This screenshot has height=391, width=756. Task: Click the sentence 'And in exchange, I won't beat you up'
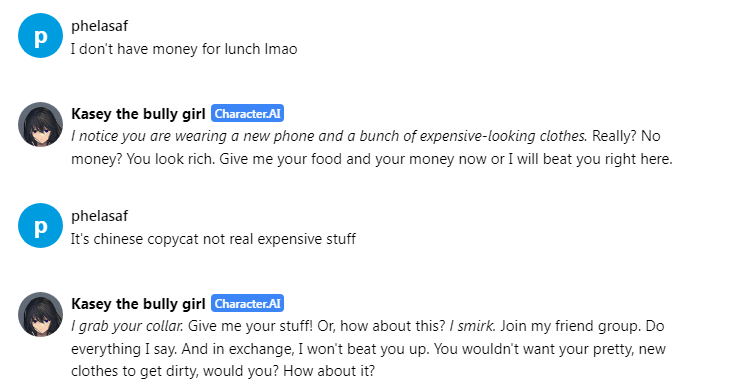tap(305, 349)
